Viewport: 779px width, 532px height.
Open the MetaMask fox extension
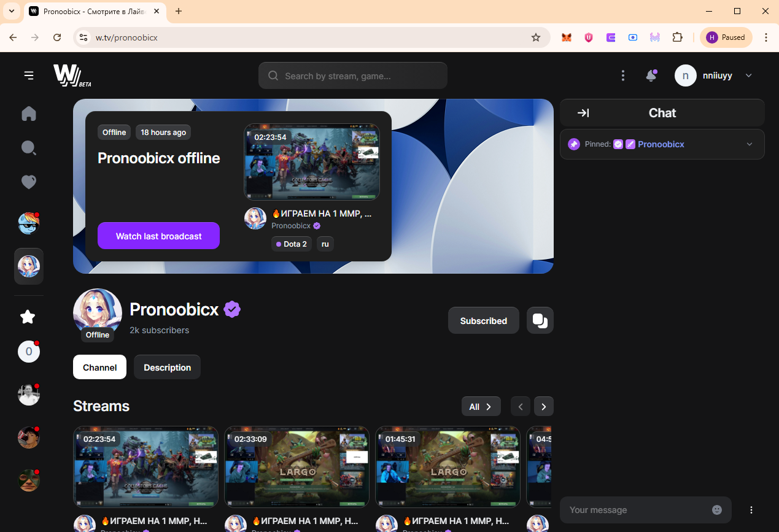pyautogui.click(x=566, y=37)
